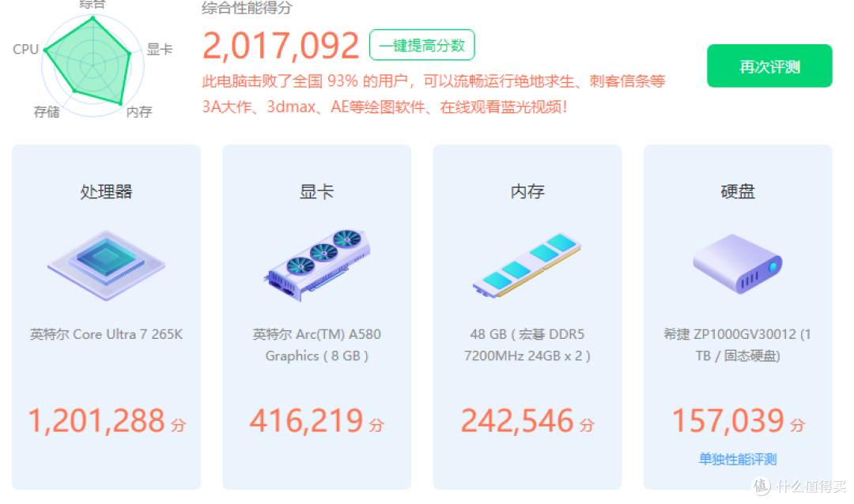The width and height of the screenshot is (854, 504).
Task: Click the 处理器 card title
Action: tap(106, 192)
